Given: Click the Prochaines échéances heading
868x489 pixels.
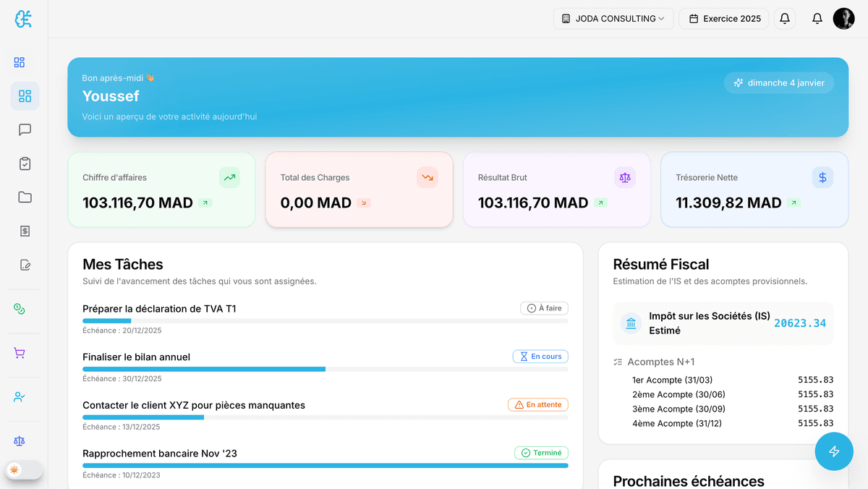Looking at the screenshot, I should 689,481.
